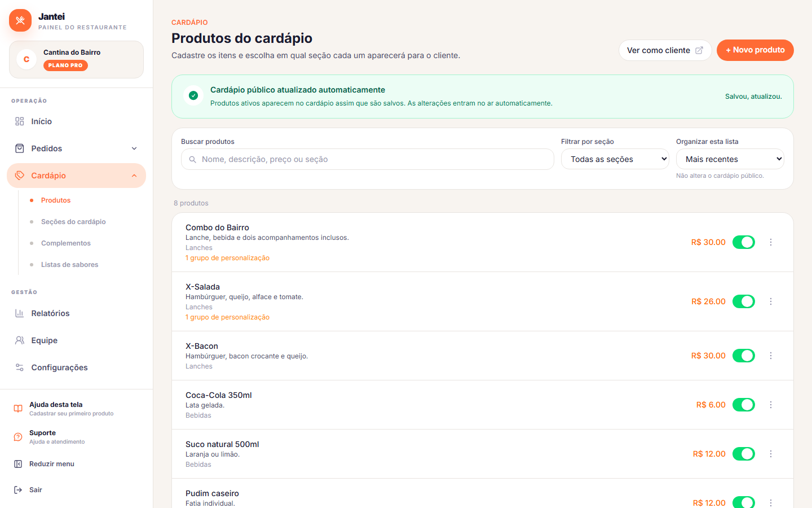Click the Pudim caseiro product title
The width and height of the screenshot is (812, 508).
tap(212, 493)
